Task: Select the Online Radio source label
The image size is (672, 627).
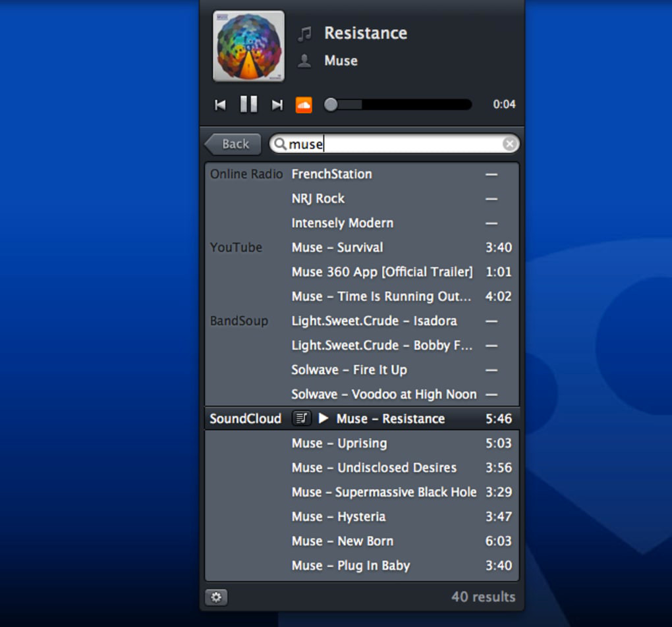Action: pyautogui.click(x=246, y=174)
